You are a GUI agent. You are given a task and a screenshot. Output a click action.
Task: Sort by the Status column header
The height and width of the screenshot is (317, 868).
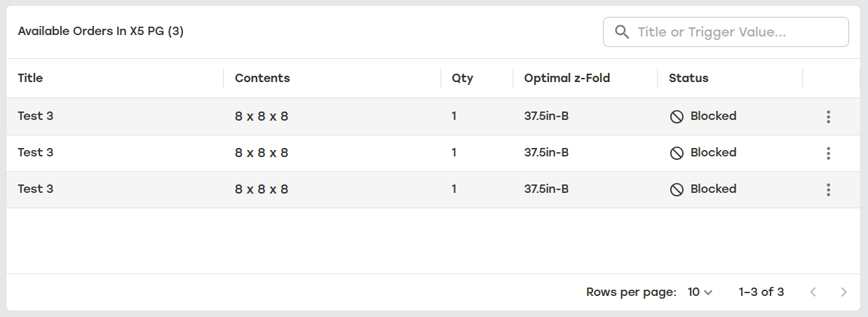[x=689, y=78]
